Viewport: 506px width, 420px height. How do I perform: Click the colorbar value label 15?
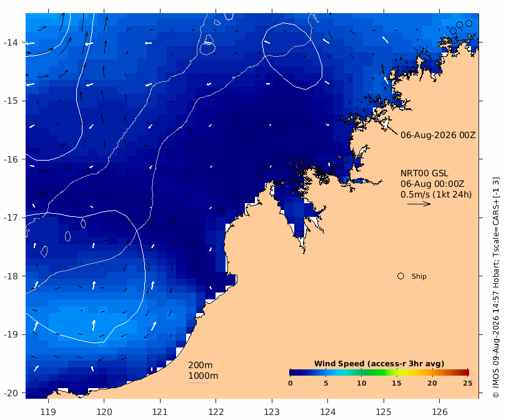(x=396, y=383)
